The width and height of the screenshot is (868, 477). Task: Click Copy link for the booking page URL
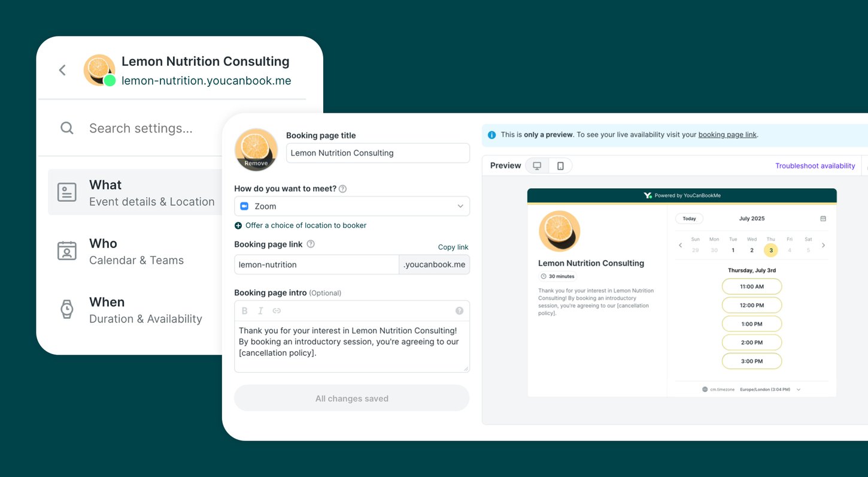point(453,247)
